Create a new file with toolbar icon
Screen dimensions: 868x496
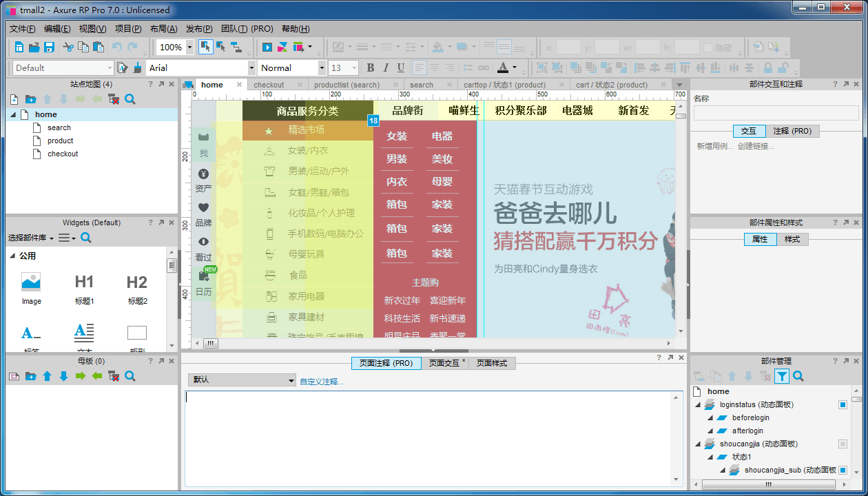pyautogui.click(x=19, y=47)
